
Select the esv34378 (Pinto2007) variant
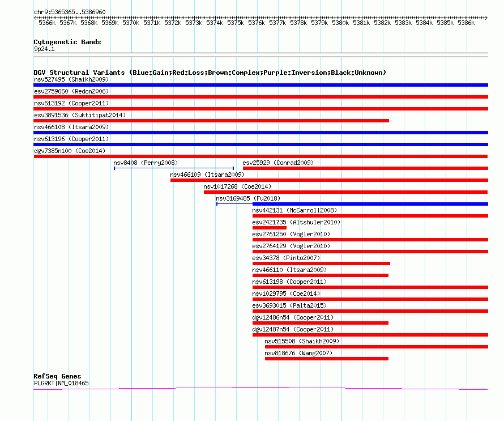click(286, 258)
